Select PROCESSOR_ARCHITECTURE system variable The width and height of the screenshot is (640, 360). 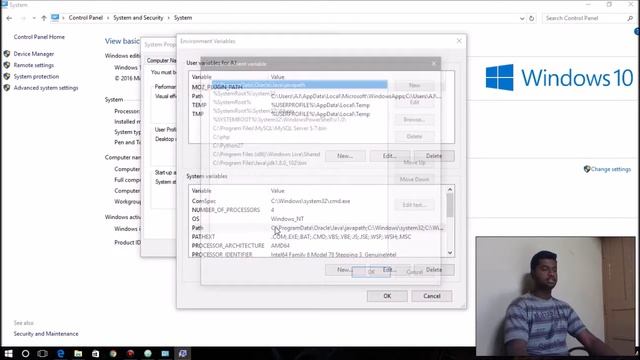click(x=318, y=246)
